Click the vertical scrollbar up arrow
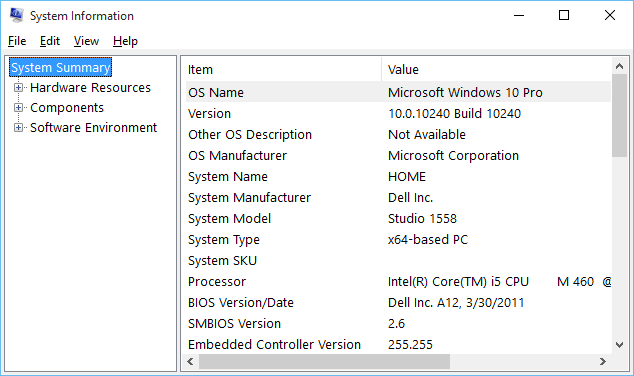The image size is (634, 376). click(619, 66)
